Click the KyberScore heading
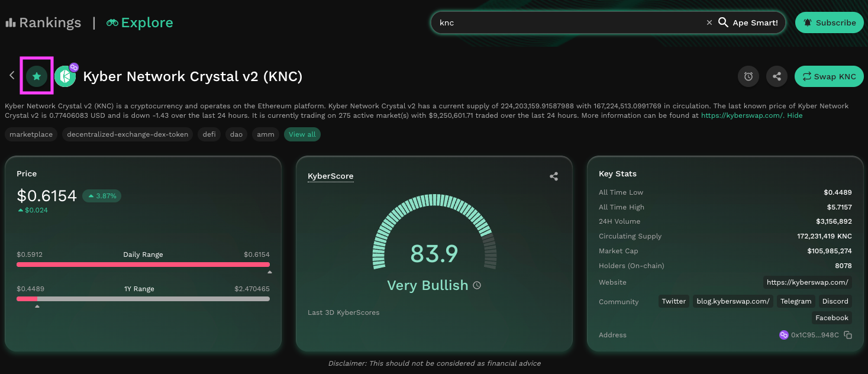This screenshot has width=868, height=374. (x=331, y=176)
